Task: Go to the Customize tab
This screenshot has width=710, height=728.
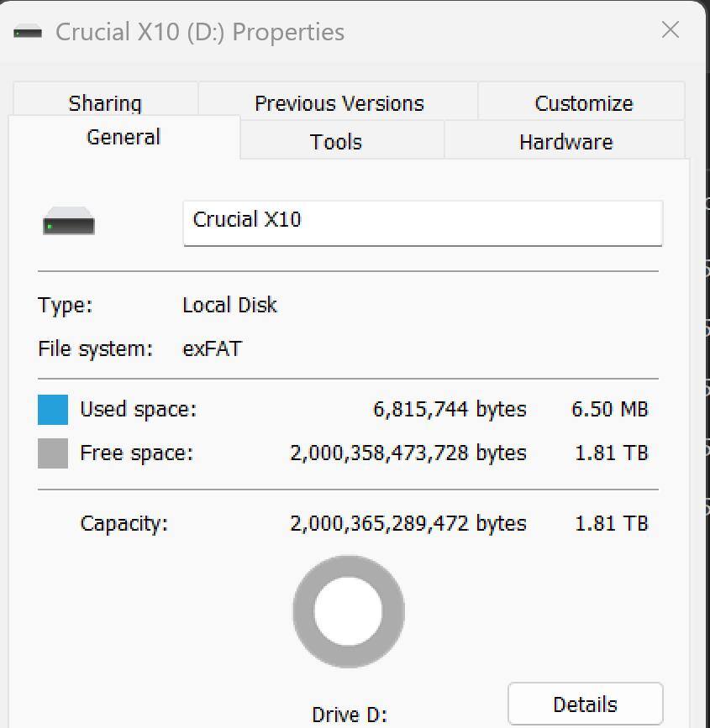Action: coord(583,102)
